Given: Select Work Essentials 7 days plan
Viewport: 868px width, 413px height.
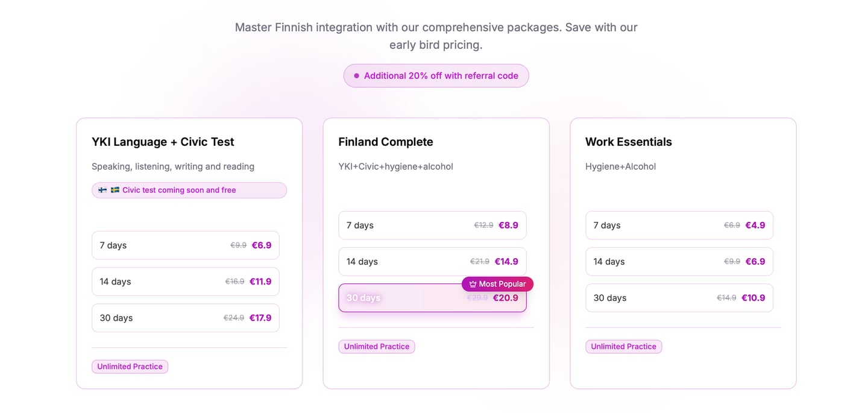Looking at the screenshot, I should click(679, 225).
